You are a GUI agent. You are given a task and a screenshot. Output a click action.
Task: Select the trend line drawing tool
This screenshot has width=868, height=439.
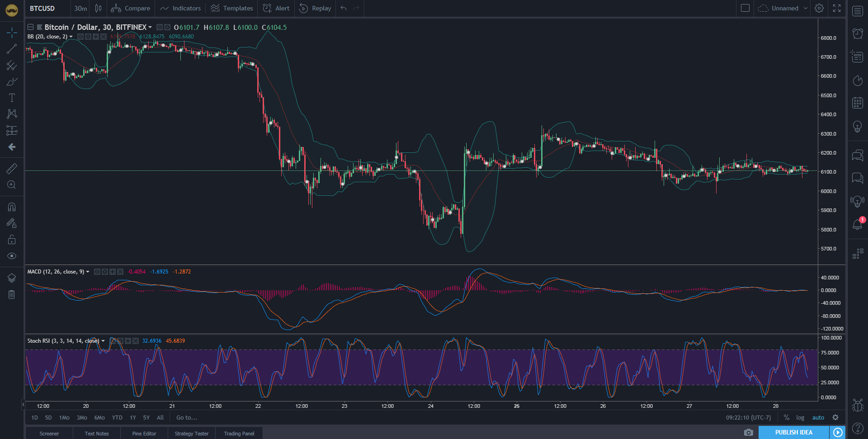point(11,49)
